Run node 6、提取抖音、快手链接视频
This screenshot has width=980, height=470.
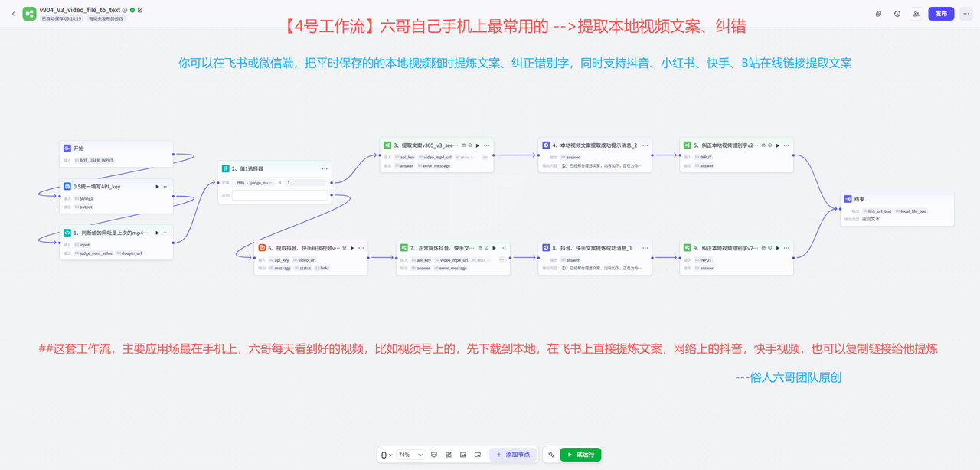[x=351, y=248]
